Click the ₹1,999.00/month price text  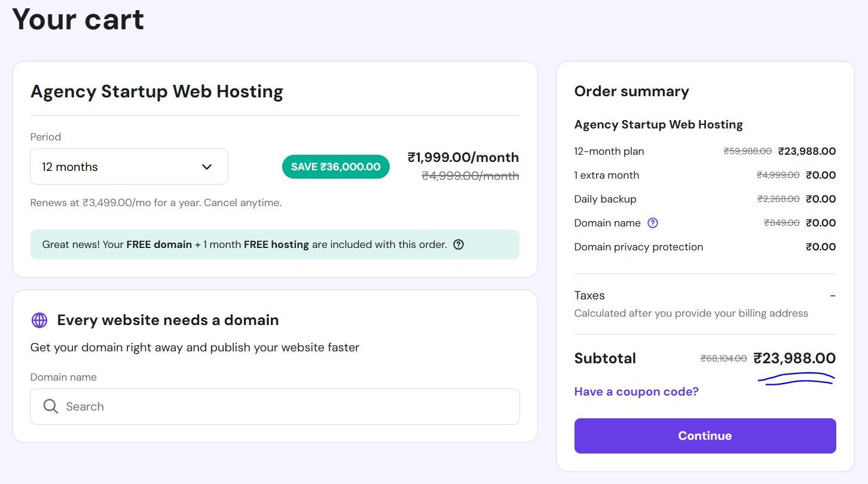tap(463, 158)
